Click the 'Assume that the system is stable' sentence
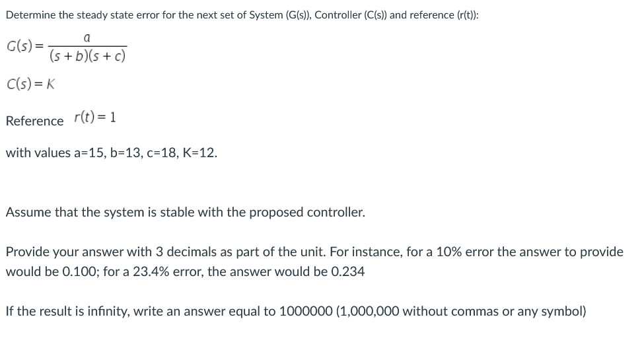The width and height of the screenshot is (644, 348). pyautogui.click(x=185, y=212)
